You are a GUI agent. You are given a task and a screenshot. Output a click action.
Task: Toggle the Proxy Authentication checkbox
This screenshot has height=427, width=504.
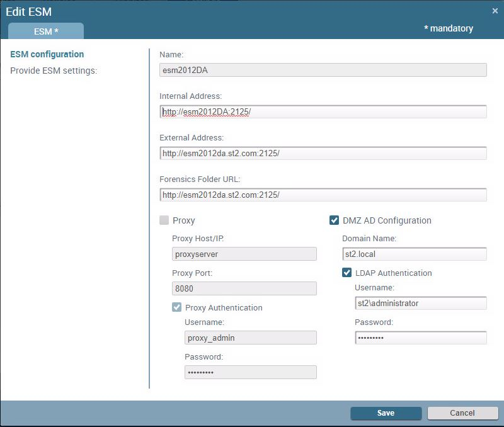[x=177, y=307]
